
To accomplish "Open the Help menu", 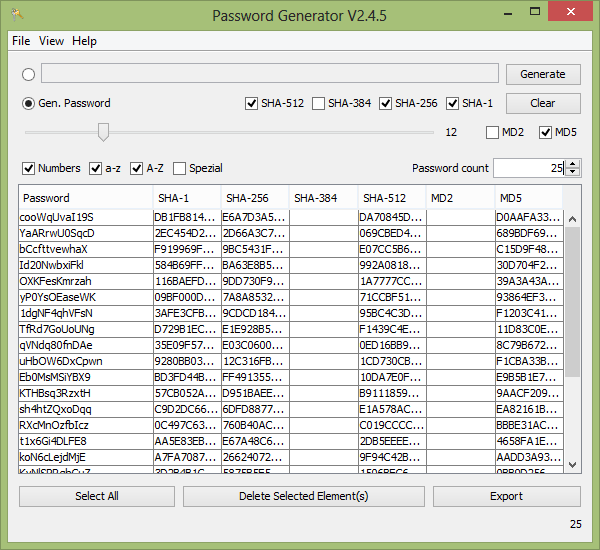I will 84,41.
